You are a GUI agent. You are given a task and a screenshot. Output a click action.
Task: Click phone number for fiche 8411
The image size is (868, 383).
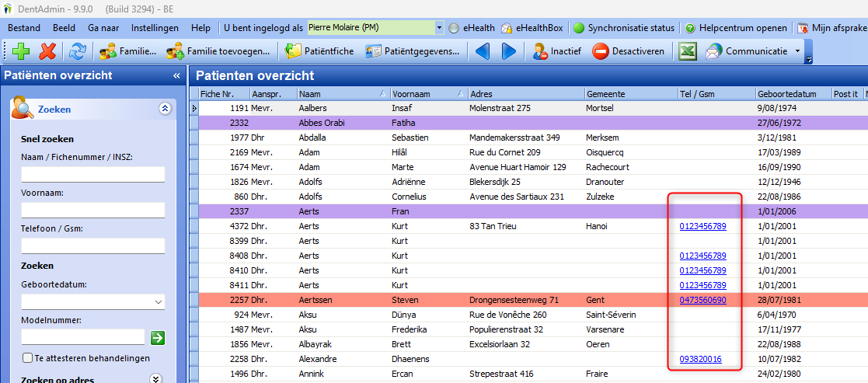click(702, 285)
